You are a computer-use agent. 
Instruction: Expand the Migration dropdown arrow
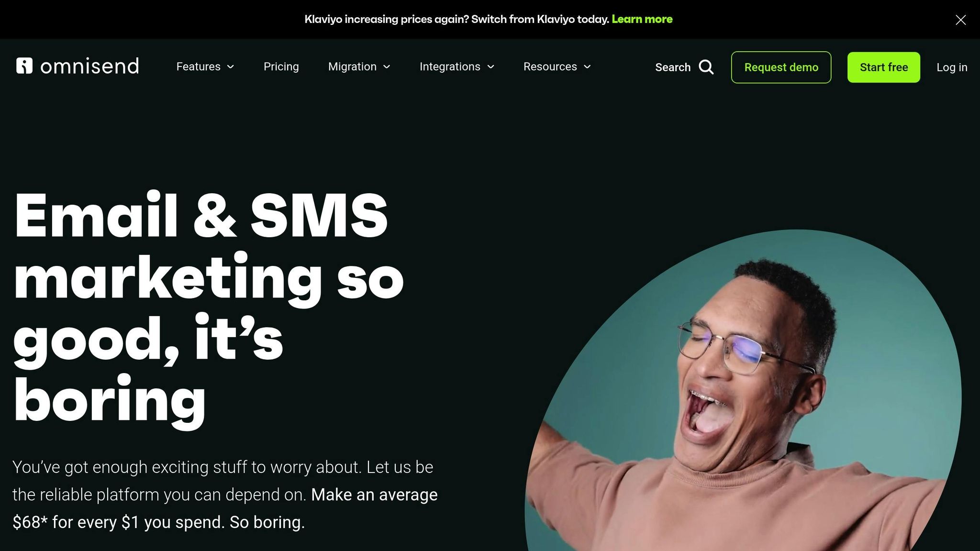387,67
